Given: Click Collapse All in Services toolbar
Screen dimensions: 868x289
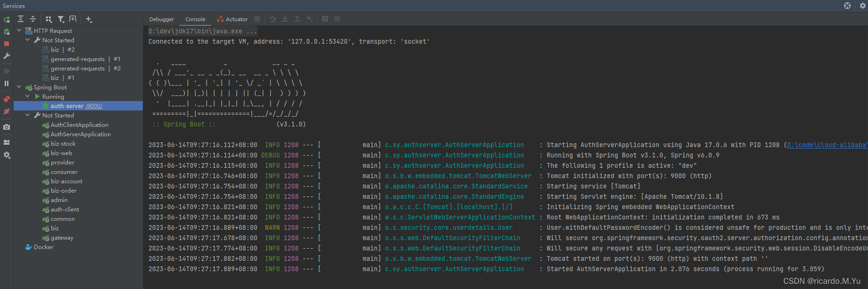Looking at the screenshot, I should [33, 19].
